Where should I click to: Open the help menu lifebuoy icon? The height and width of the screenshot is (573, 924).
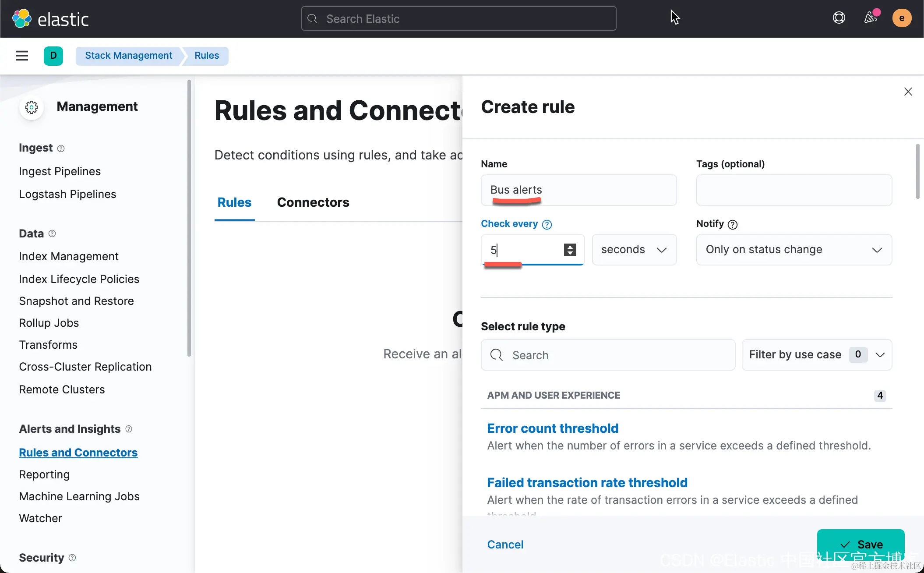839,18
